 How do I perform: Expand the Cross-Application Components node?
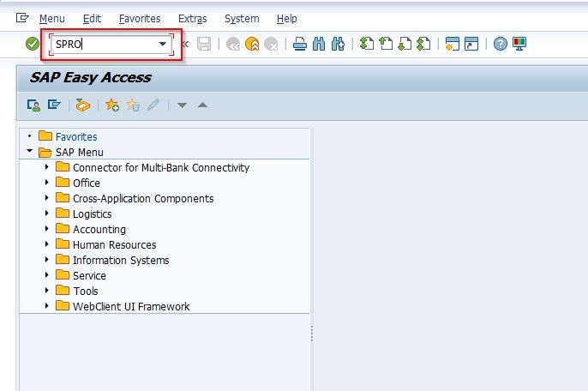click(x=46, y=197)
